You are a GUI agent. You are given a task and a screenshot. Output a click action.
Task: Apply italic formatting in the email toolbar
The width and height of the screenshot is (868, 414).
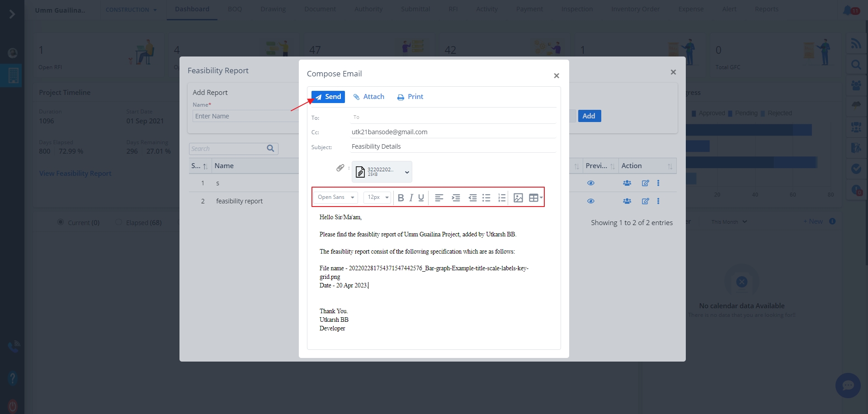pyautogui.click(x=411, y=198)
